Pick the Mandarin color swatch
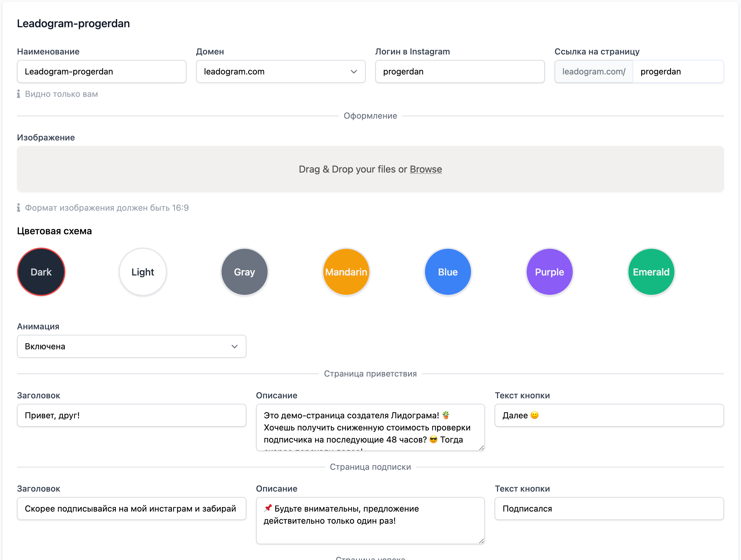Image resolution: width=741 pixels, height=560 pixels. [346, 272]
